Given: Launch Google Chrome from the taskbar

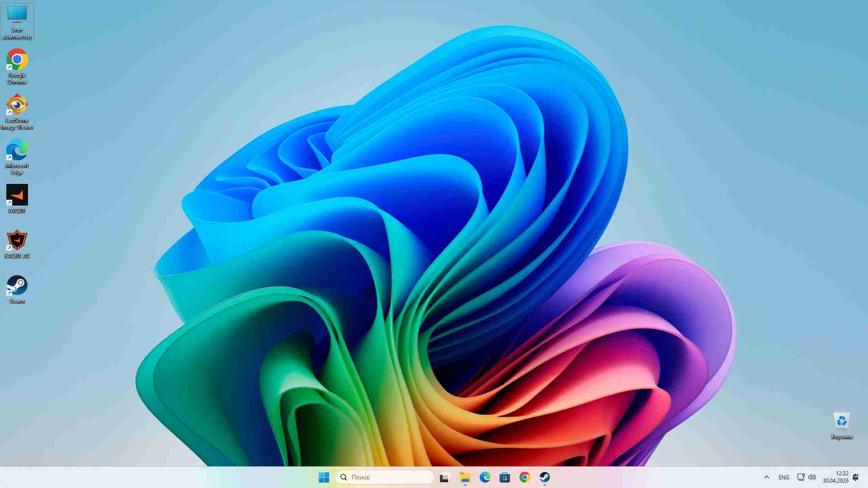Looking at the screenshot, I should pos(524,477).
